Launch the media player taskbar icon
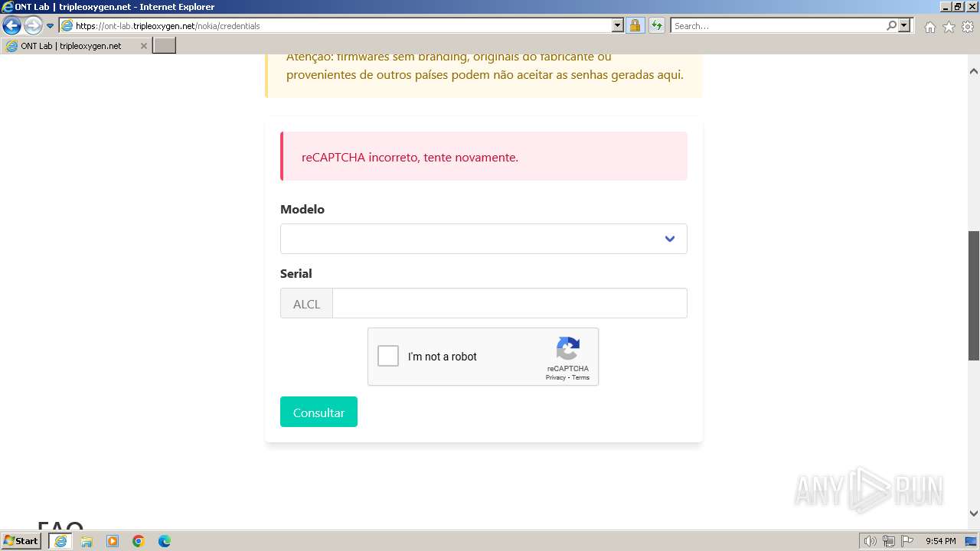The image size is (980, 551). click(113, 541)
